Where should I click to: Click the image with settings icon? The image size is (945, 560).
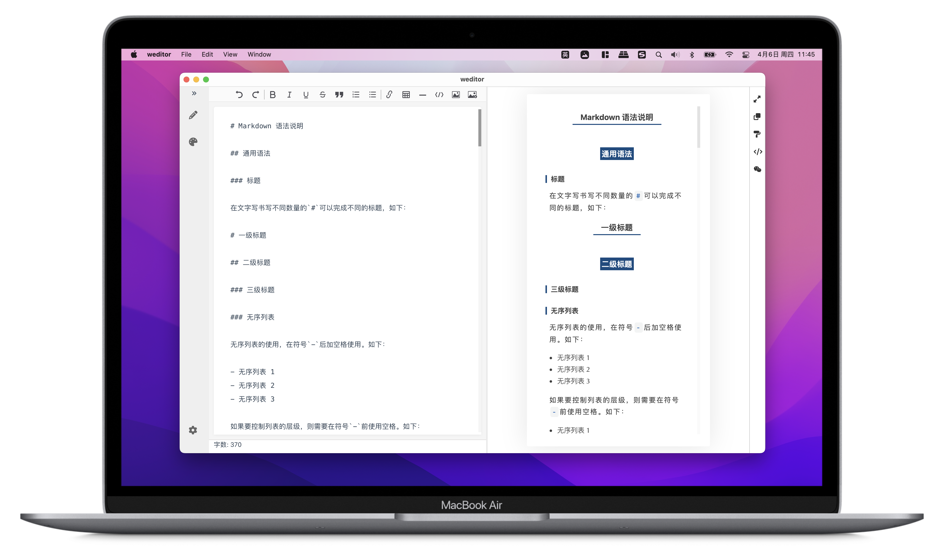(x=473, y=95)
